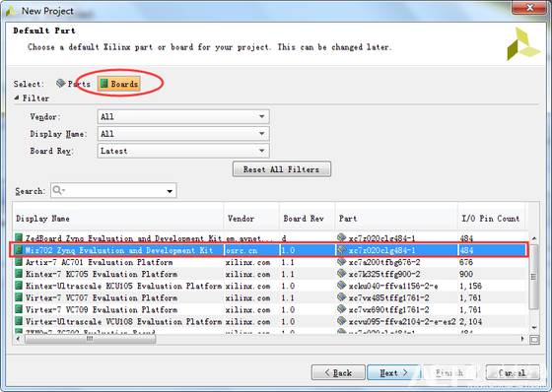Click board icon of KCU105 row
Screen dimensions: 552x392
click(x=19, y=286)
